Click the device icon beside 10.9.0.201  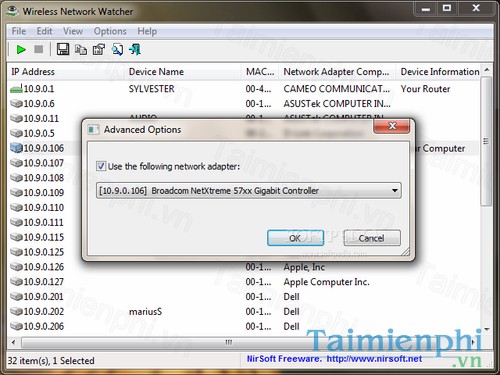[16, 296]
